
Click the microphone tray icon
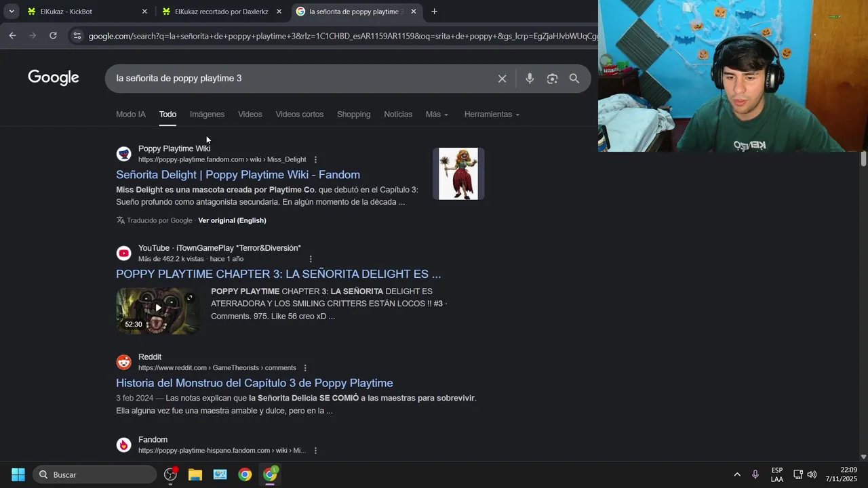click(x=755, y=474)
